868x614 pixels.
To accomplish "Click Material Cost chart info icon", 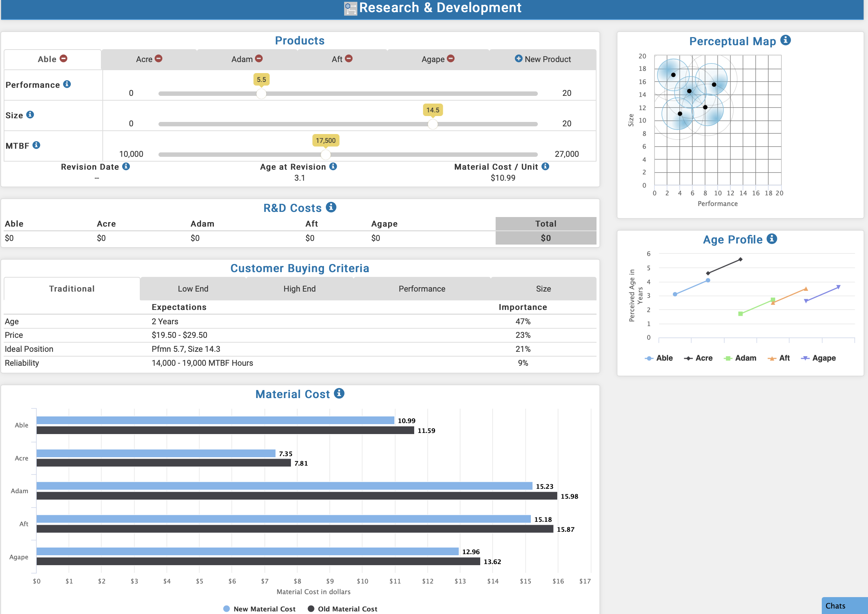I will (x=339, y=393).
